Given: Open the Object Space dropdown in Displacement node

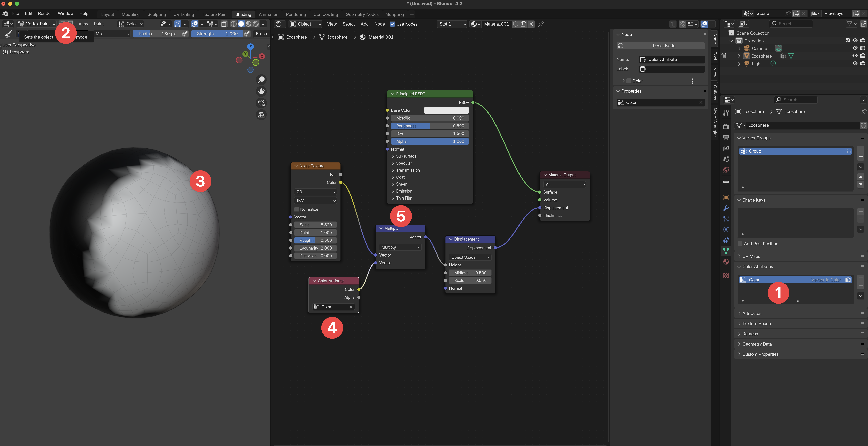Looking at the screenshot, I should point(470,257).
